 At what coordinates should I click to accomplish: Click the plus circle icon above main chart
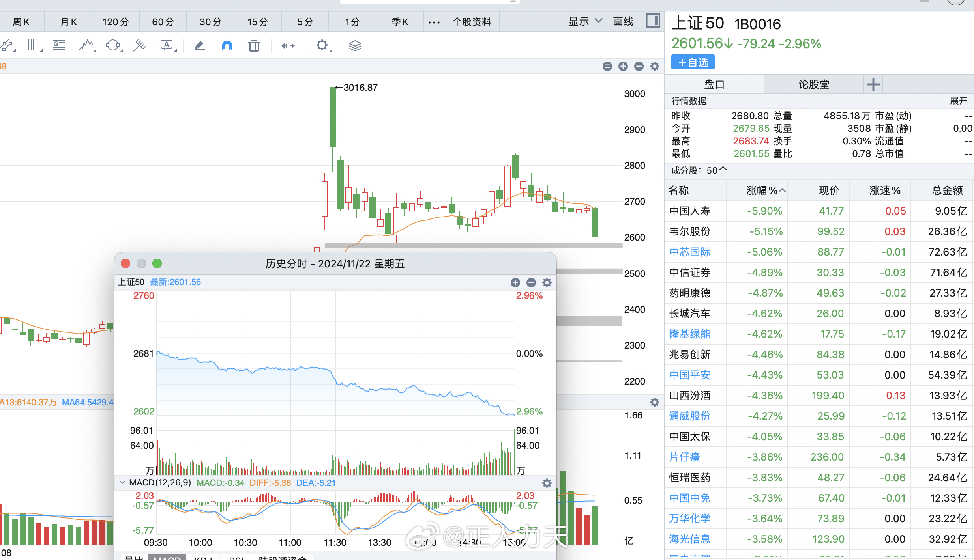(623, 66)
